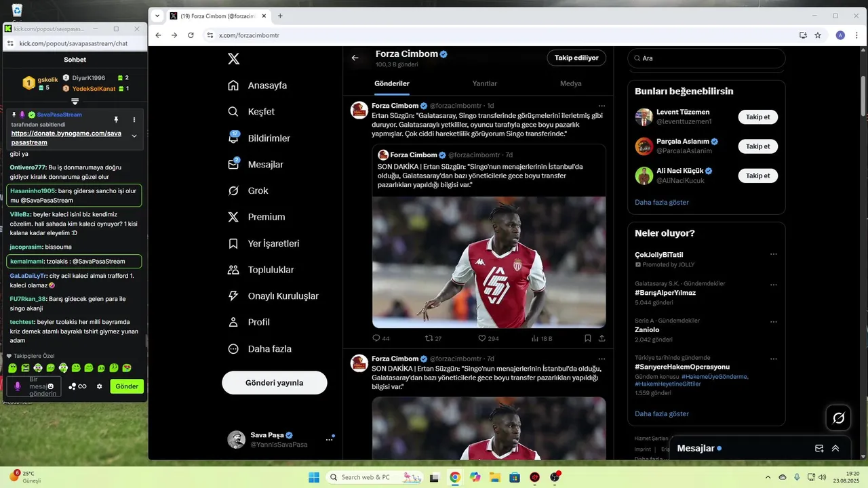Screen dimensions: 868x488
Task: Open floating Grok button at bottom right
Action: [839, 418]
